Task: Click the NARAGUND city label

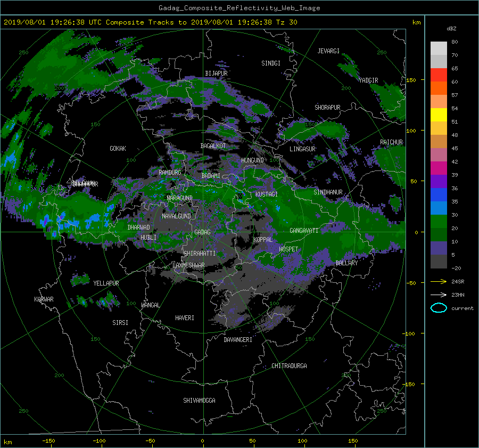Action: click(180, 198)
